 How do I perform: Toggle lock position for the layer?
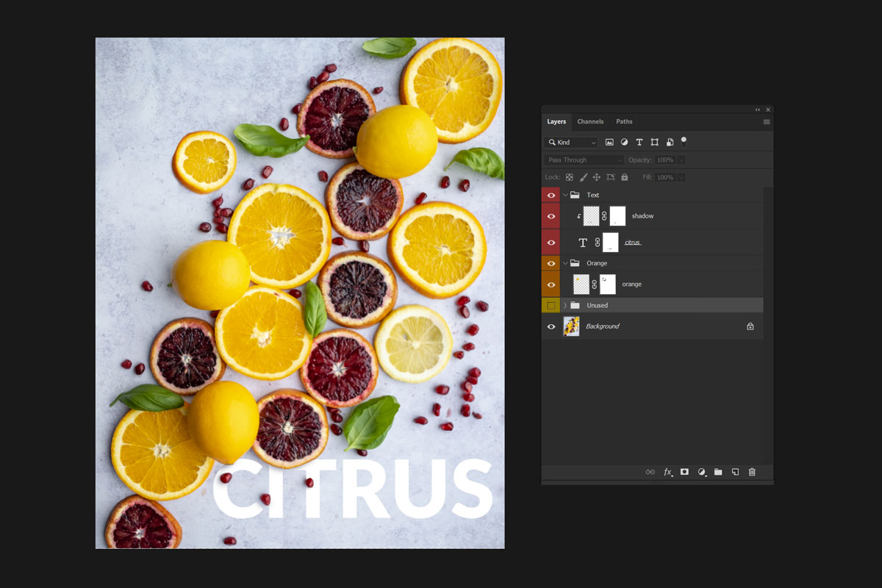click(596, 176)
